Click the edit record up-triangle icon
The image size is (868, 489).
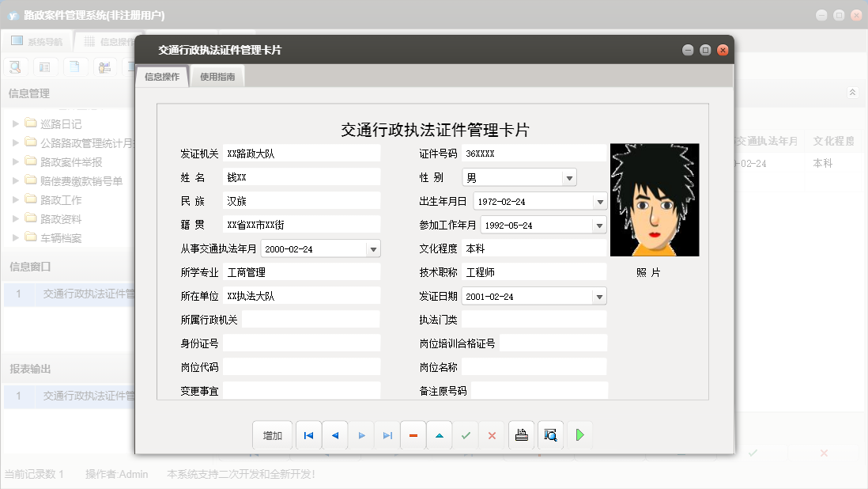pos(440,435)
